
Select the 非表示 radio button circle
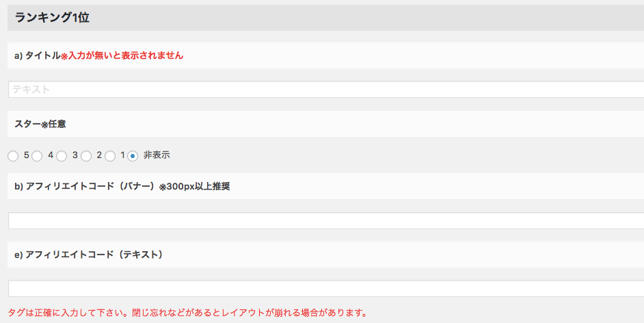pos(133,156)
